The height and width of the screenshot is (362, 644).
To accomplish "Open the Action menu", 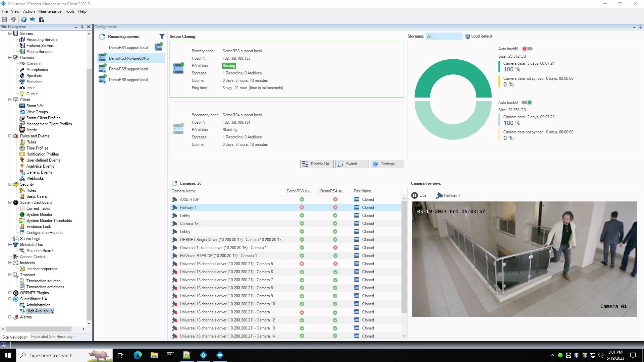I will [x=29, y=11].
